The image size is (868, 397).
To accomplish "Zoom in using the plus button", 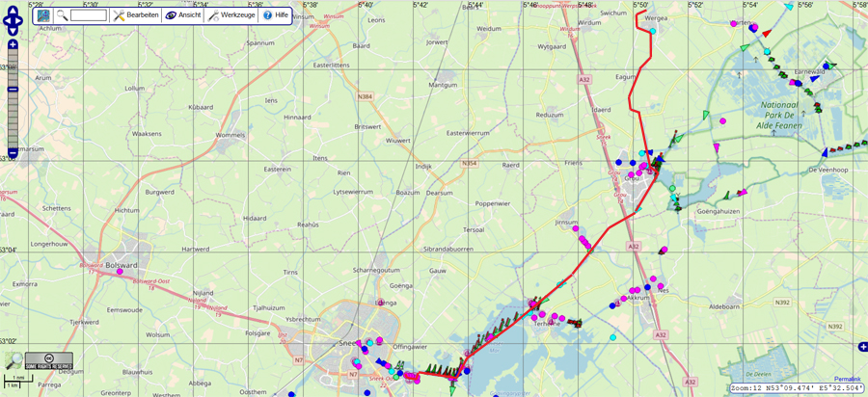I will (13, 45).
